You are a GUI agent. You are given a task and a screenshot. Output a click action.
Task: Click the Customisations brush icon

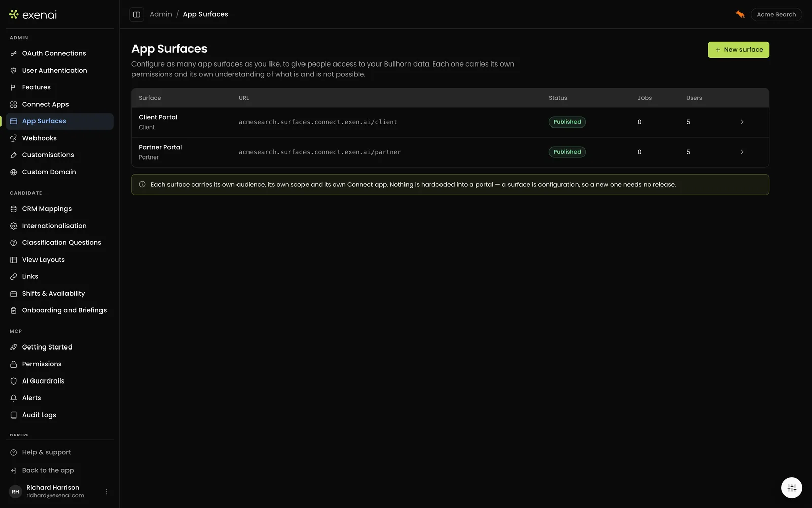coord(14,155)
